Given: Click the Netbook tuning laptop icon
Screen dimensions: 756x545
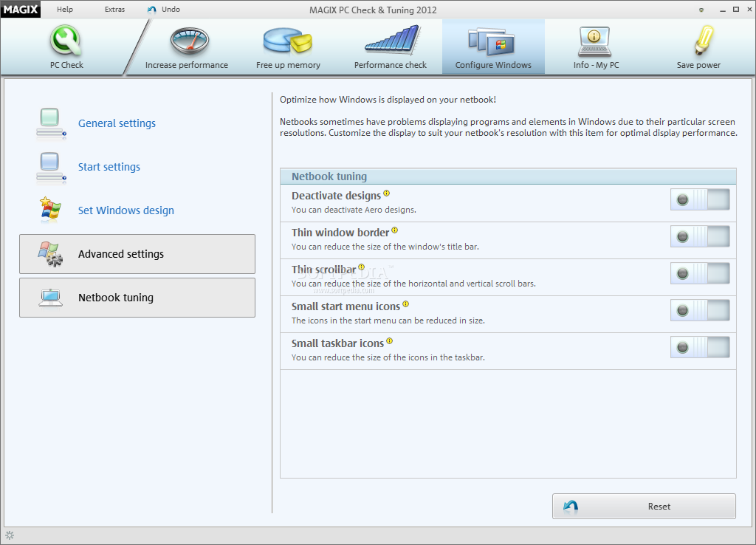Looking at the screenshot, I should (51, 298).
